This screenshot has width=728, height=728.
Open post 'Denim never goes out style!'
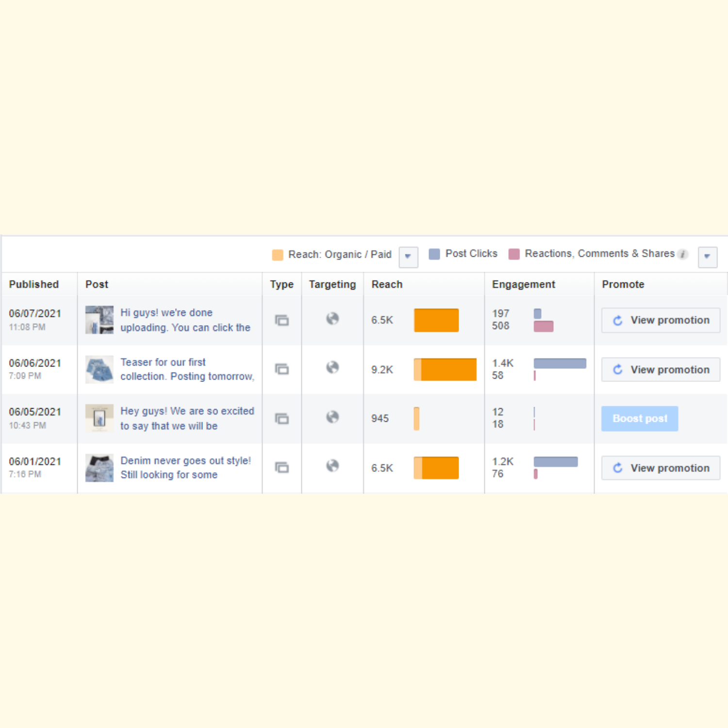(186, 467)
